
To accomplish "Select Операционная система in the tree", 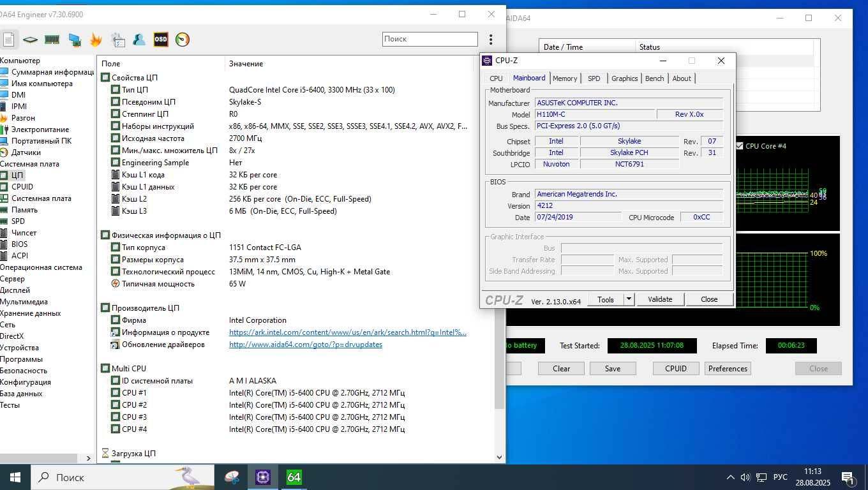I will click(x=41, y=267).
